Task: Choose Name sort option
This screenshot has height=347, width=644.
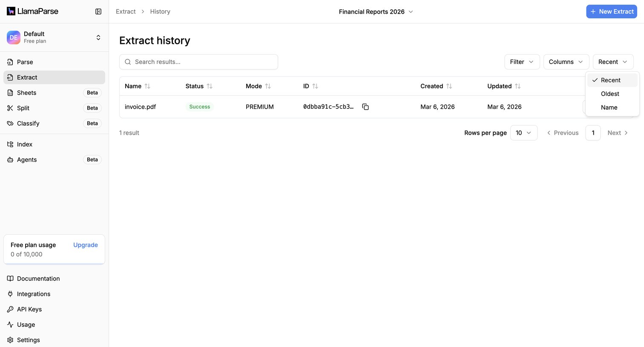Action: coord(612,107)
